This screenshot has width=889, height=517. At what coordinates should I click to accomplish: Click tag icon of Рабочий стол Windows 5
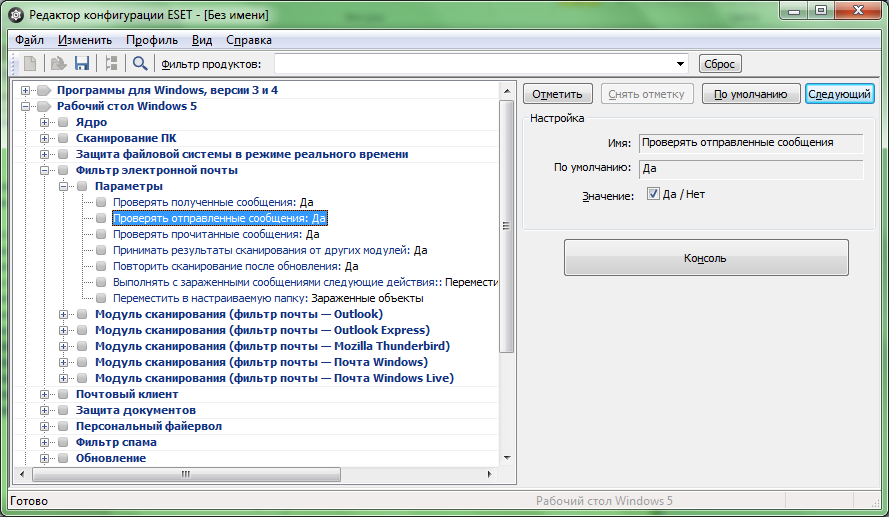tap(44, 106)
